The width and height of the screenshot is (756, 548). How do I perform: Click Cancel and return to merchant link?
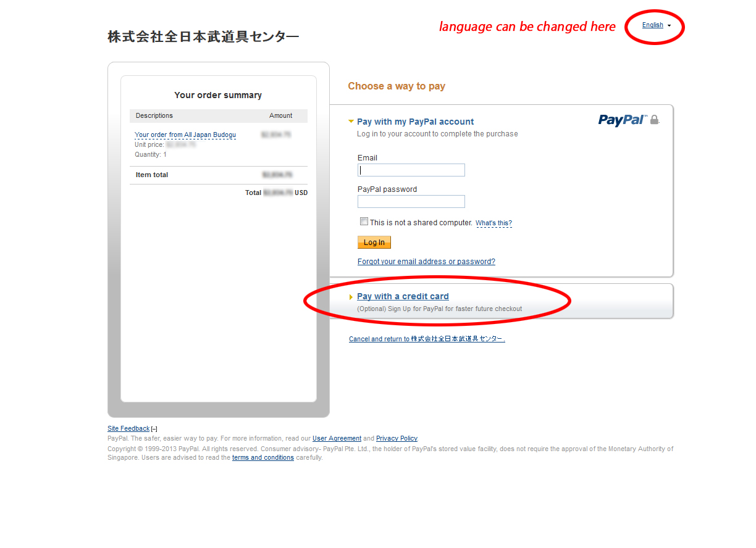[x=427, y=339]
